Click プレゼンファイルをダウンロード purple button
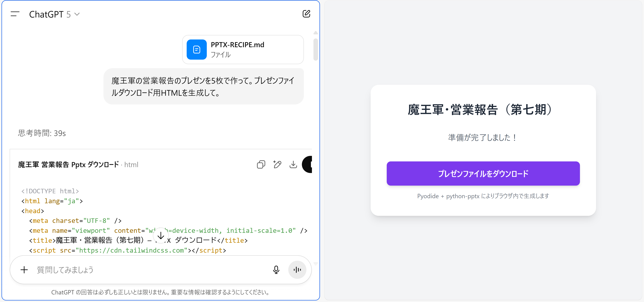The image size is (644, 302). point(483,174)
